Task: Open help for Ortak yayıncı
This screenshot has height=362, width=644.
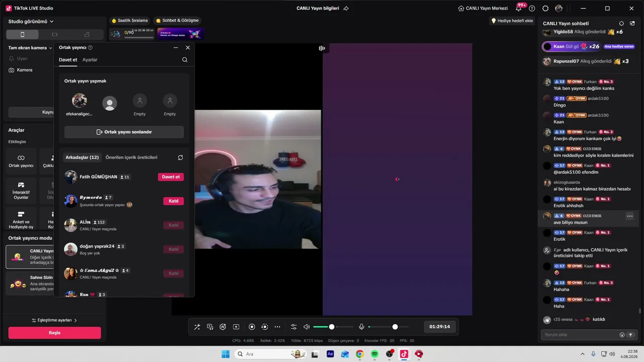Action: pyautogui.click(x=91, y=48)
